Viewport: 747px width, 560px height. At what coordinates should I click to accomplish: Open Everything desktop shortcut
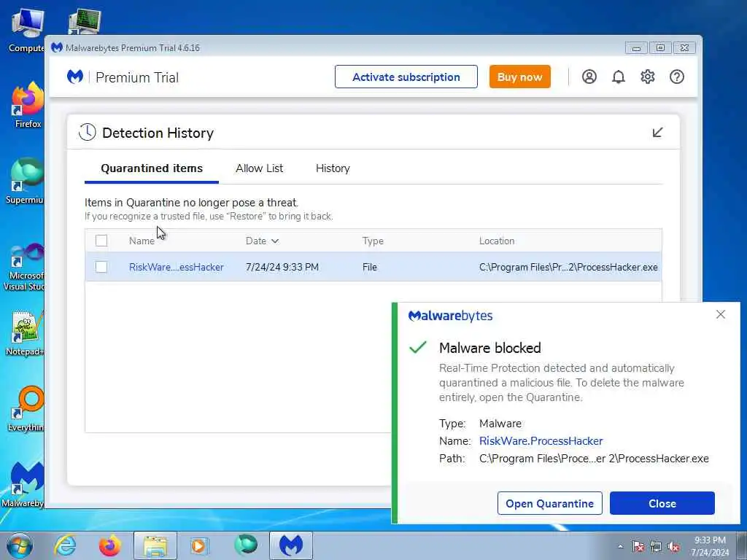27,409
